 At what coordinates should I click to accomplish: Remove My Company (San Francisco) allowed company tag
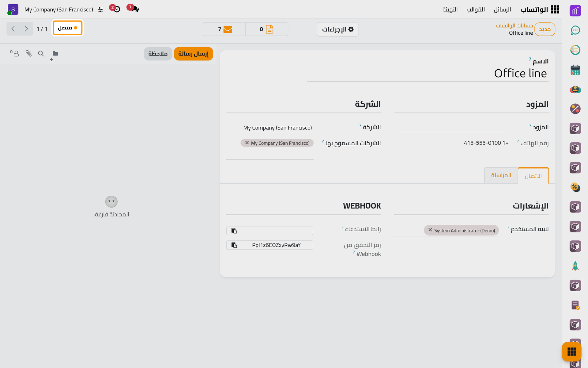point(247,143)
